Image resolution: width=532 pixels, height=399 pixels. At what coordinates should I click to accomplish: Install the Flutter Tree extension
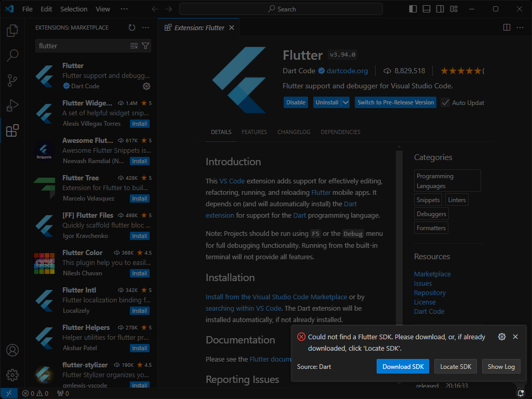click(x=140, y=198)
